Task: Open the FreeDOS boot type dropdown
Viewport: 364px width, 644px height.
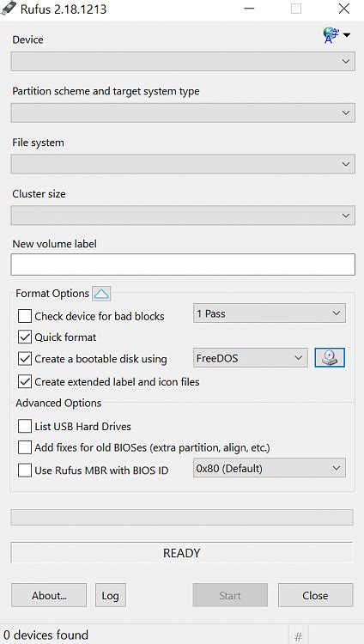Action: click(250, 358)
